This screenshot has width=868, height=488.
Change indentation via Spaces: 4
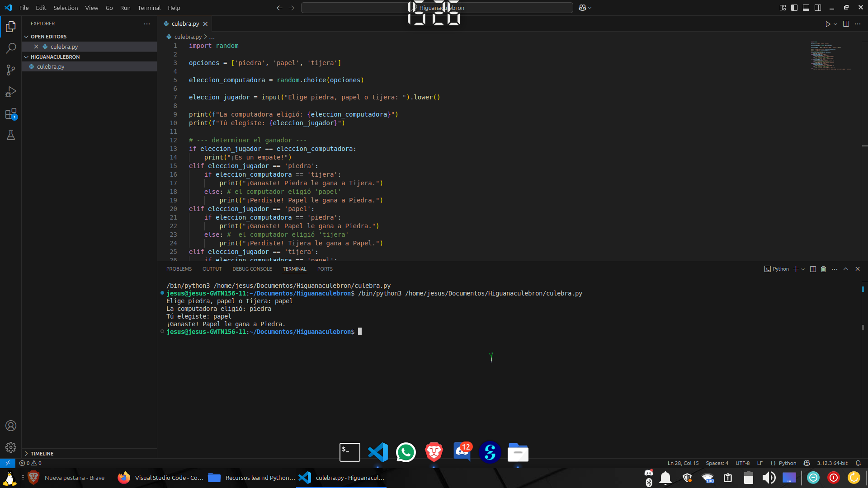coord(717,463)
